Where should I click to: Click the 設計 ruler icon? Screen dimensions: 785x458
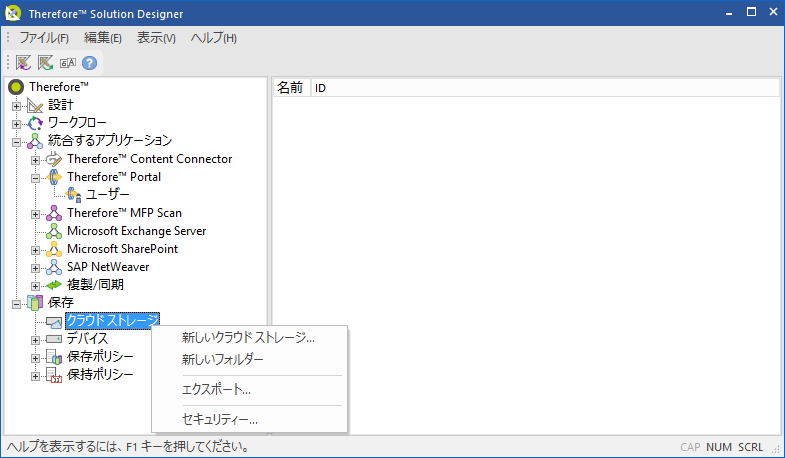pos(35,105)
